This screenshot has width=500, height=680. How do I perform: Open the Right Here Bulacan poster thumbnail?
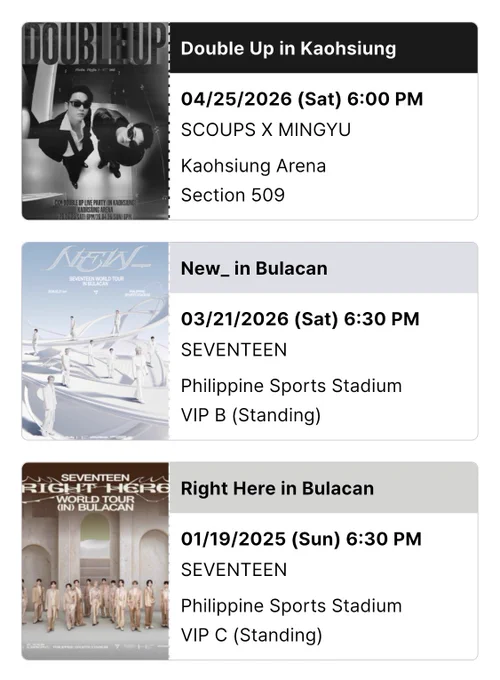pyautogui.click(x=95, y=561)
